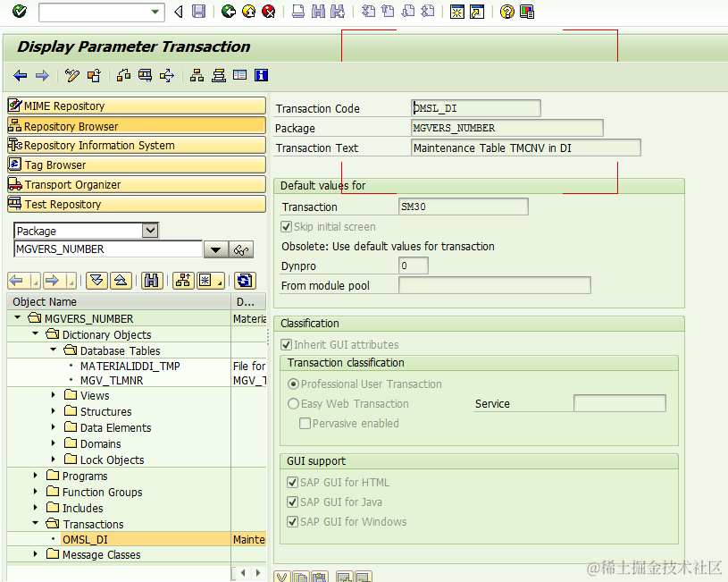The height and width of the screenshot is (582, 728).
Task: Expand the Includes folder
Action: coord(36,507)
